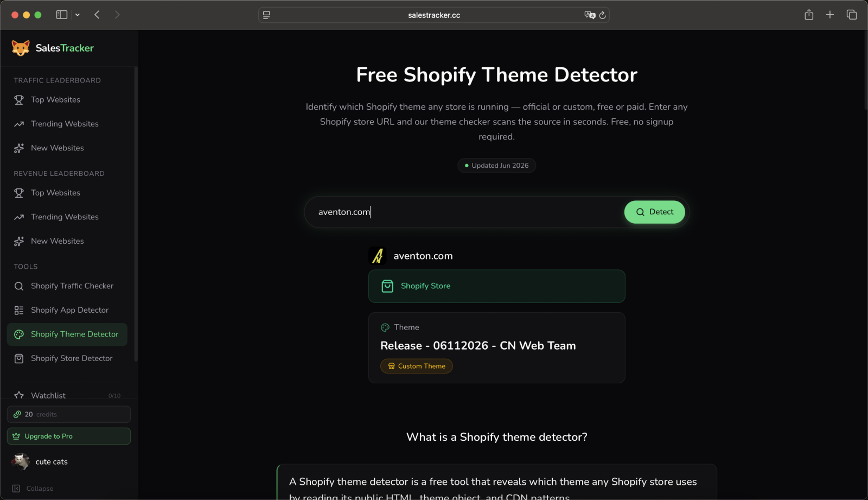Click the aventon.com favicon in results
The image size is (868, 500).
[378, 256]
